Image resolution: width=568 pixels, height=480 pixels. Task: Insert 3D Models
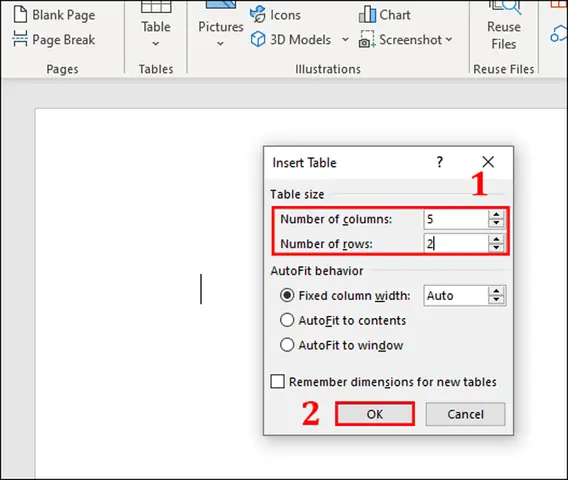[291, 39]
